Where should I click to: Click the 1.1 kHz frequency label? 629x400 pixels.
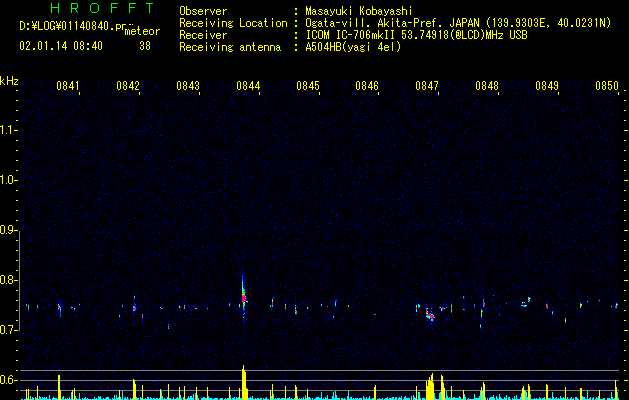(9, 130)
